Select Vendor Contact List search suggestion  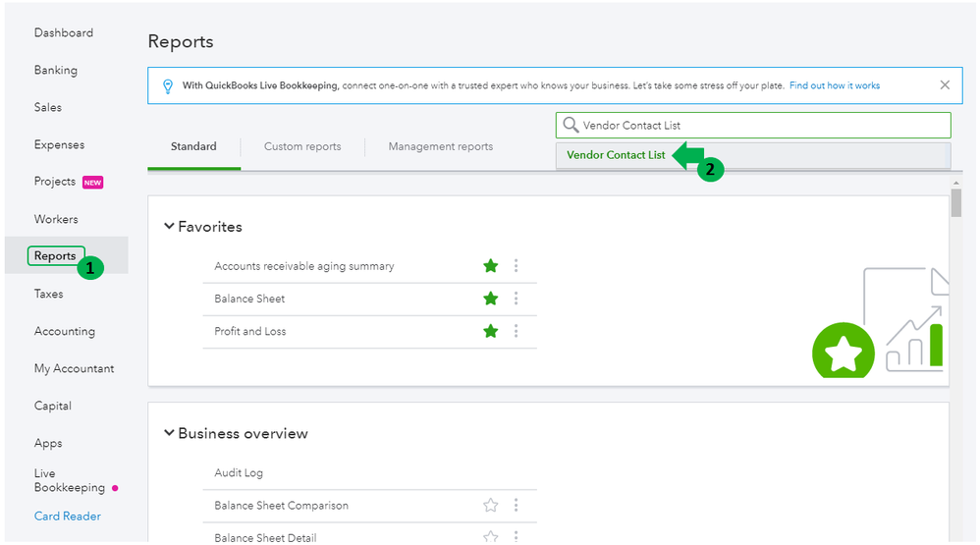[616, 155]
